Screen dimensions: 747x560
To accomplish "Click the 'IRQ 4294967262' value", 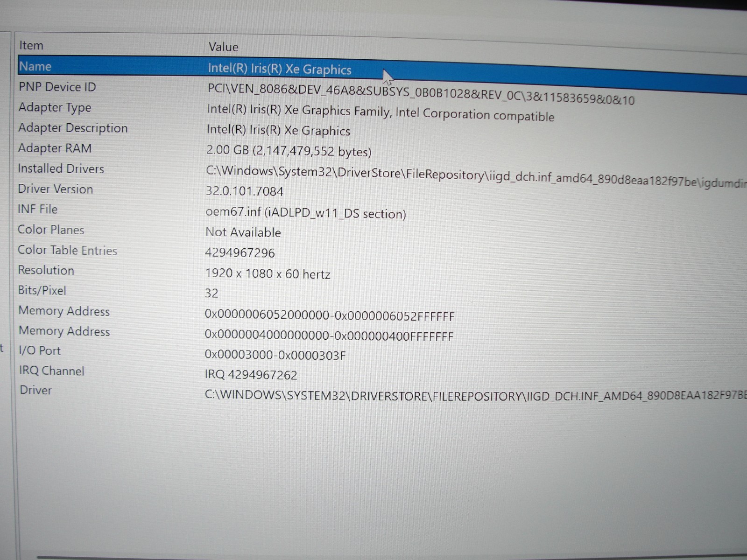I will click(251, 374).
